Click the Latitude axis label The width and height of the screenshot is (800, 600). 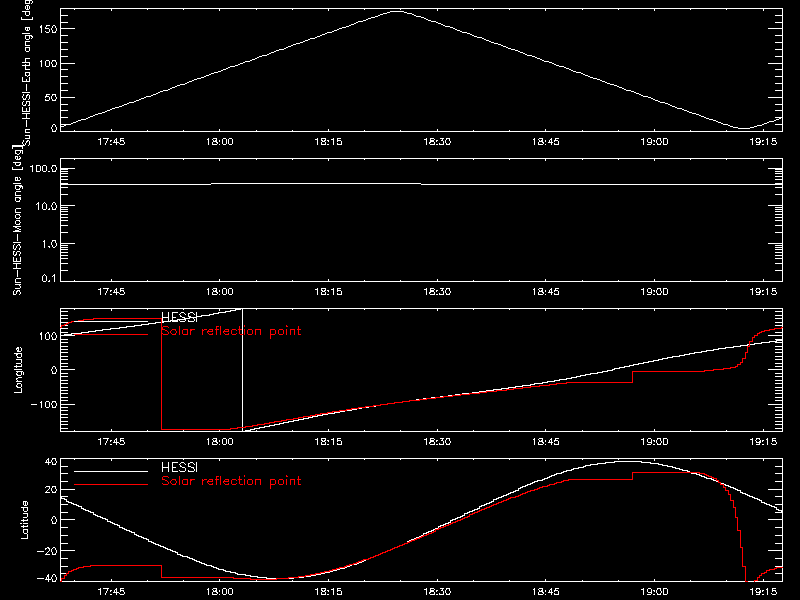click(x=24, y=520)
